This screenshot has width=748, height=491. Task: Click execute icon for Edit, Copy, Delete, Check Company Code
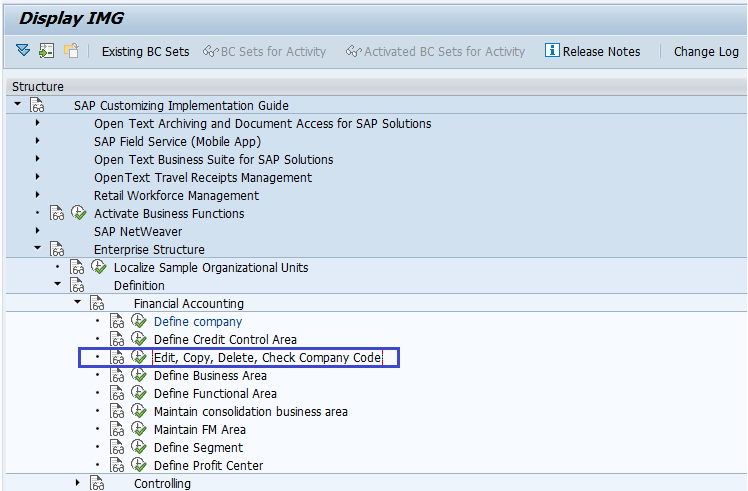coord(139,358)
